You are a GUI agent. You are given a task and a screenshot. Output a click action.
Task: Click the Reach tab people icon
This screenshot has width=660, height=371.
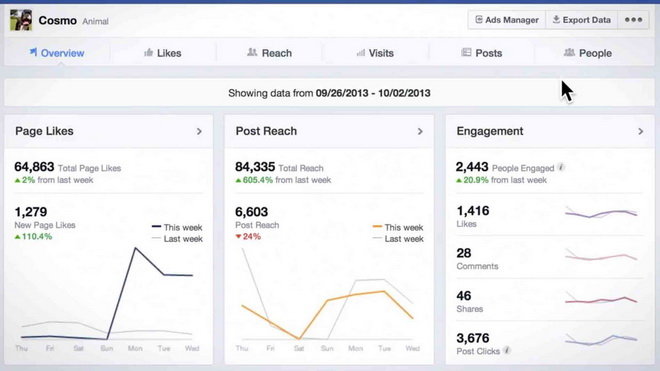coord(252,52)
